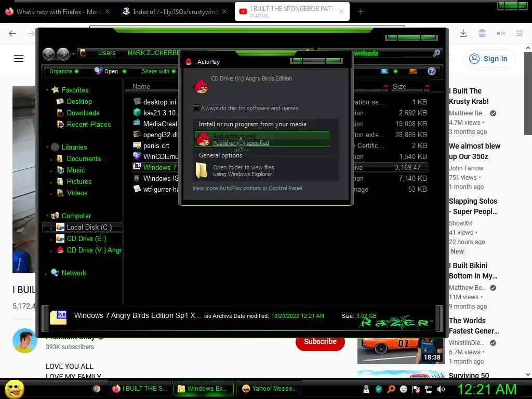Open the Pictures library
Viewport: 532px width, 399px height.
pyautogui.click(x=79, y=181)
